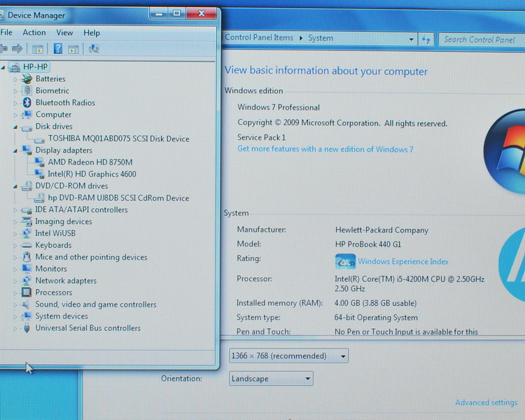
Task: Click the IDE ATA/ATAPI controllers icon
Action: click(x=26, y=210)
